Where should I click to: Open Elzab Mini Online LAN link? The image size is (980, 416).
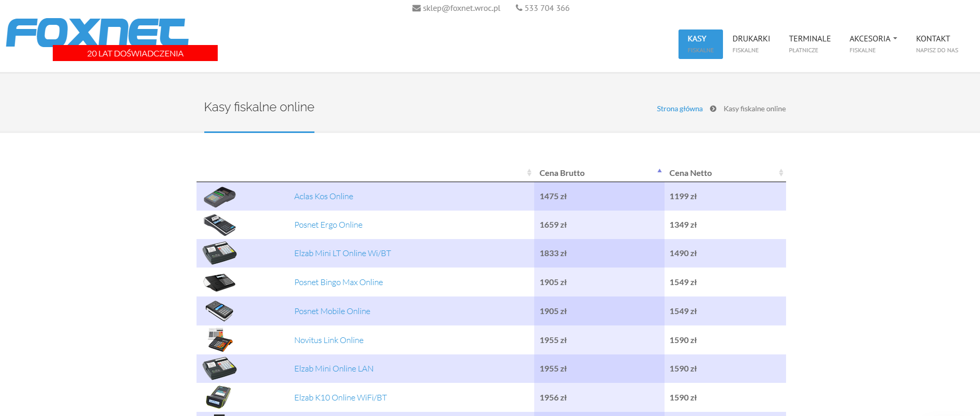point(334,368)
